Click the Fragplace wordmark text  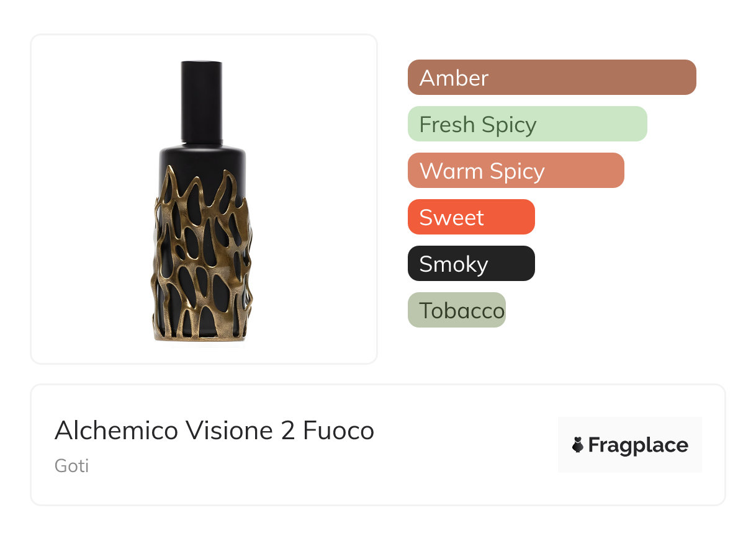pos(638,445)
